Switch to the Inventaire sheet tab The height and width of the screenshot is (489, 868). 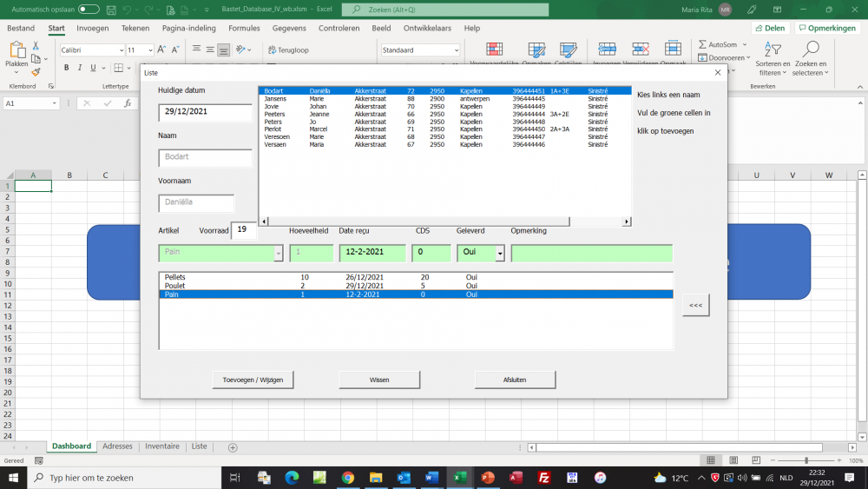coord(161,446)
